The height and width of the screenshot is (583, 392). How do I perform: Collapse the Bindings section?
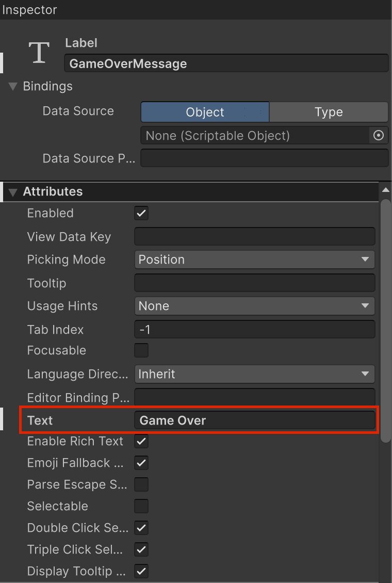[13, 86]
